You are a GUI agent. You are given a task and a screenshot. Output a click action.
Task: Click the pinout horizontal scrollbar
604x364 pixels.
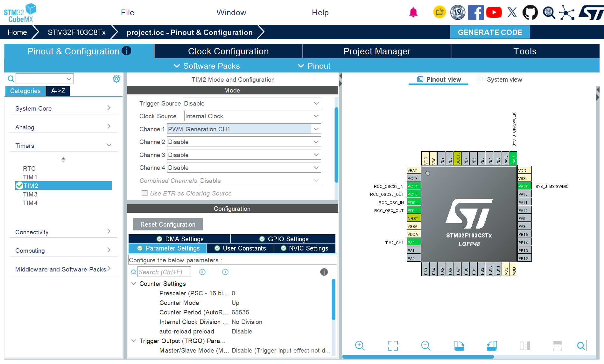point(418,357)
